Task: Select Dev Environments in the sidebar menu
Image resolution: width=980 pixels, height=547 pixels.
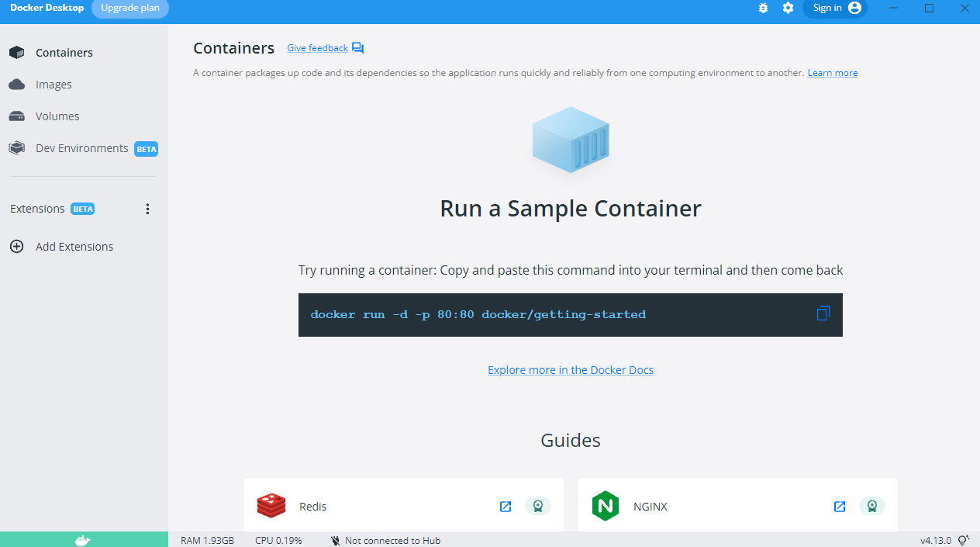Action: click(84, 148)
